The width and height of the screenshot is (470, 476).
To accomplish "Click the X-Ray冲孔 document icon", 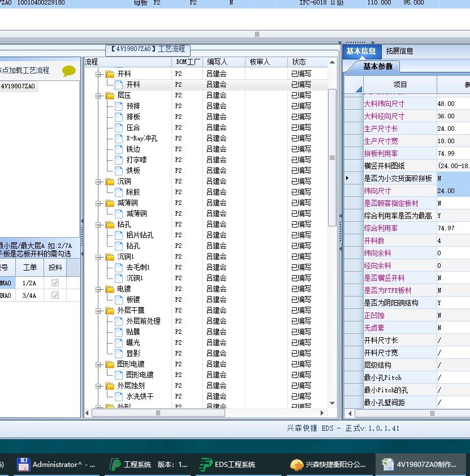I will tap(119, 139).
